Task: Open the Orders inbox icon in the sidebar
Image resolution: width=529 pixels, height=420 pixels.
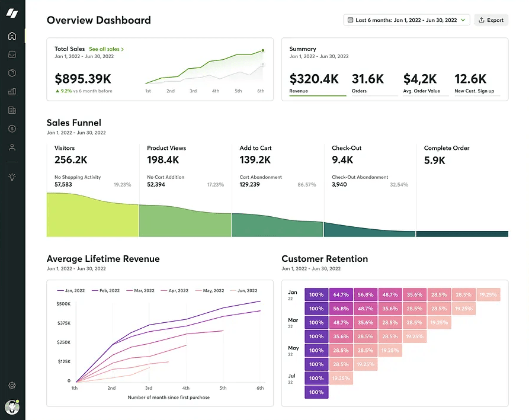Action: [12, 54]
